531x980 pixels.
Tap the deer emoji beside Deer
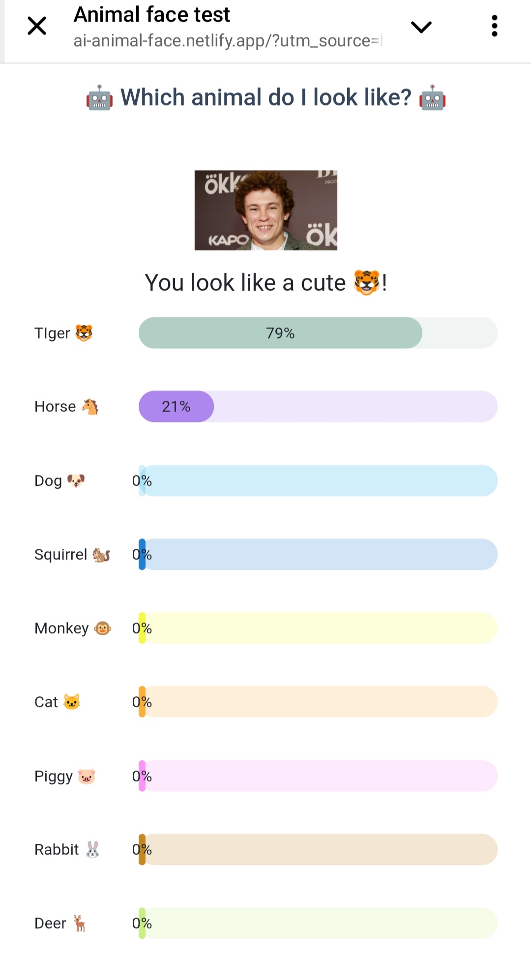tap(79, 923)
